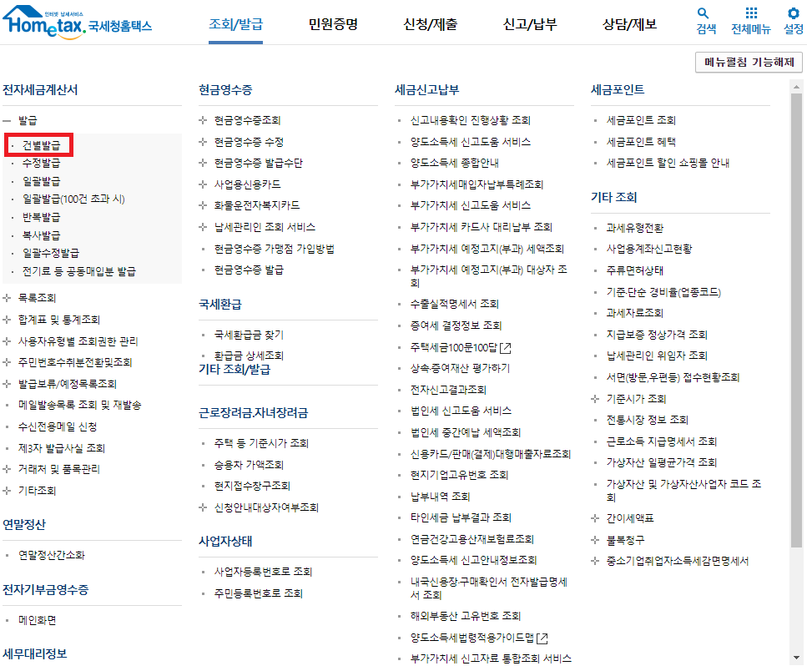Open the 신고/납부 menu
Screen dimensions: 812x671
529,23
